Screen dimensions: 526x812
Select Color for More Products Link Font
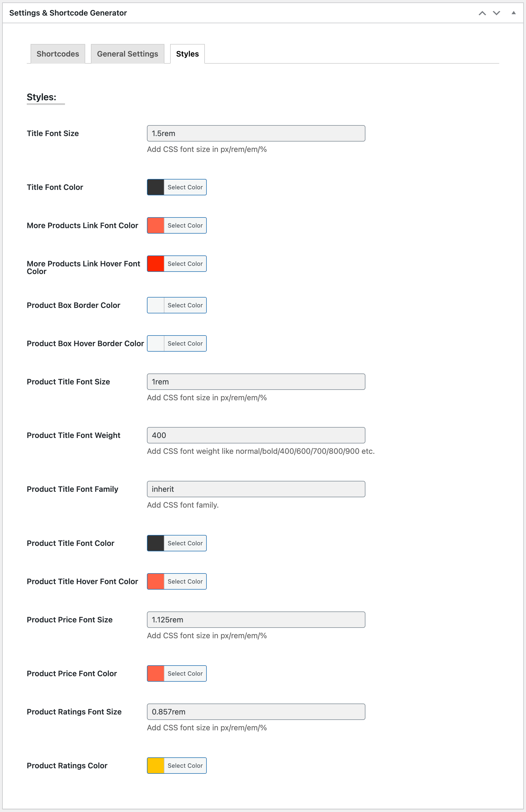pyautogui.click(x=185, y=225)
